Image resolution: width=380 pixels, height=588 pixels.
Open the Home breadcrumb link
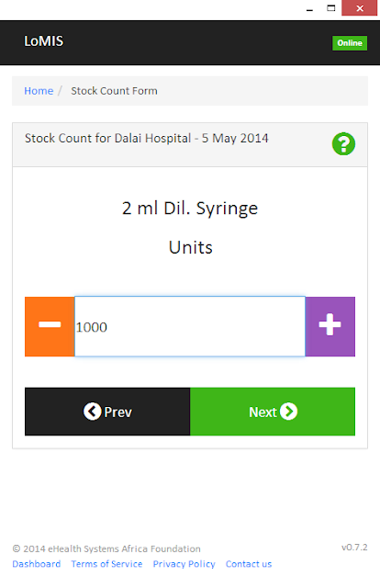[39, 91]
